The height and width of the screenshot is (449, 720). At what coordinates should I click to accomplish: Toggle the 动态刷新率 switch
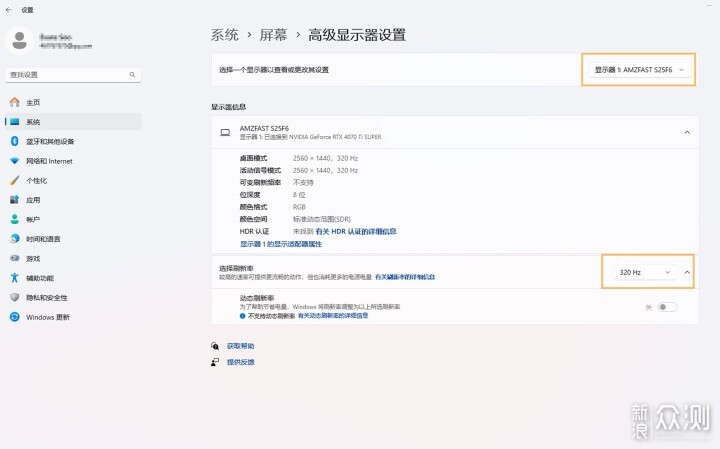point(667,307)
